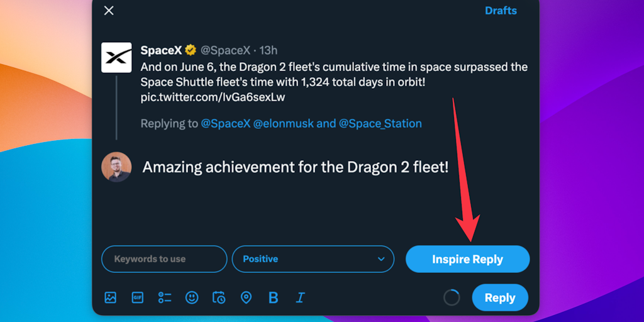Click the add image icon
The height and width of the screenshot is (322, 644).
click(x=111, y=297)
